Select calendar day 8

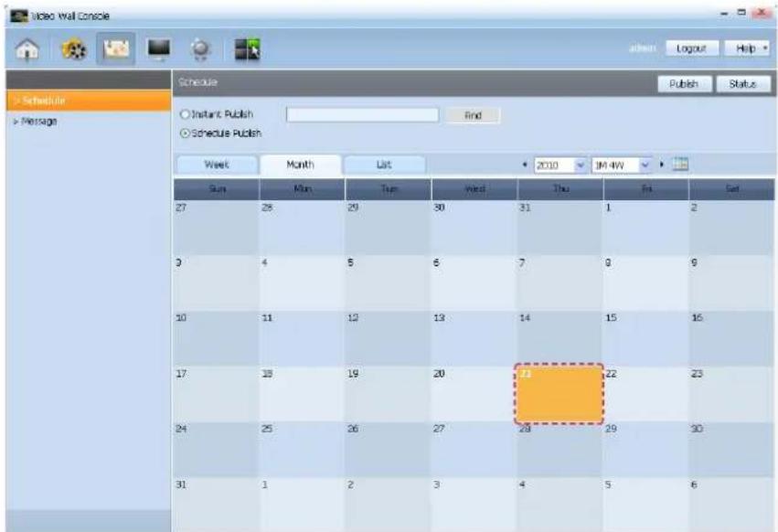[645, 283]
